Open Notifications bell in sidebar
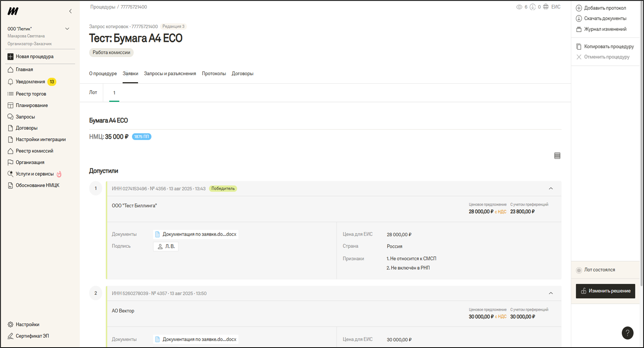This screenshot has height=348, width=644. pyautogui.click(x=10, y=82)
